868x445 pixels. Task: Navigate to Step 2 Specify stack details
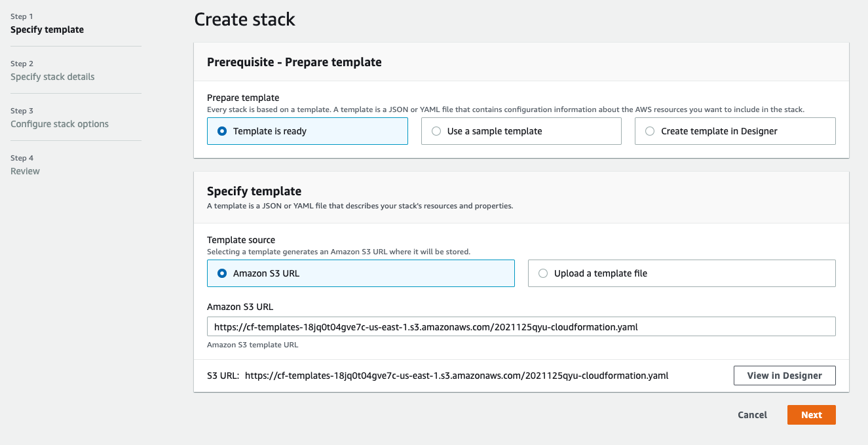(52, 77)
